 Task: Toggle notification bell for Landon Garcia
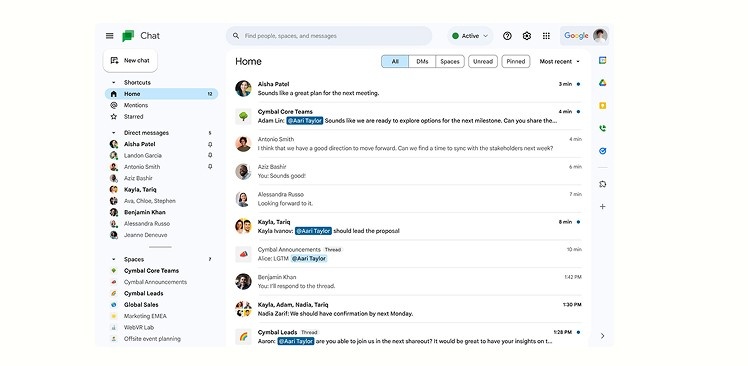pos(210,156)
